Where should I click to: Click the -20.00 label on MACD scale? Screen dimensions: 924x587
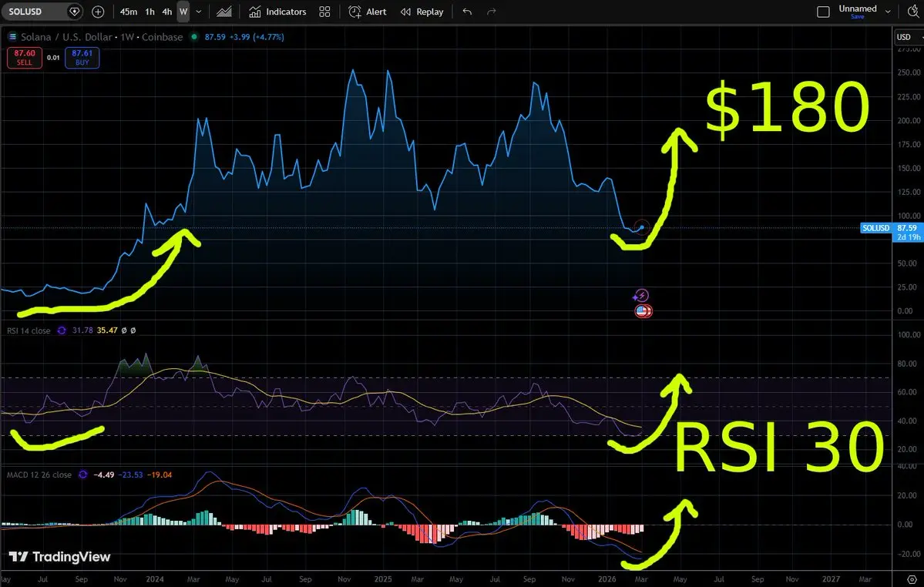[908, 553]
